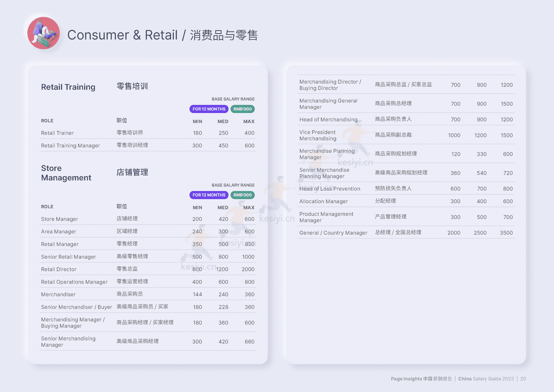Click the '店铺管理' heading
The image size is (554, 392).
[x=132, y=172]
